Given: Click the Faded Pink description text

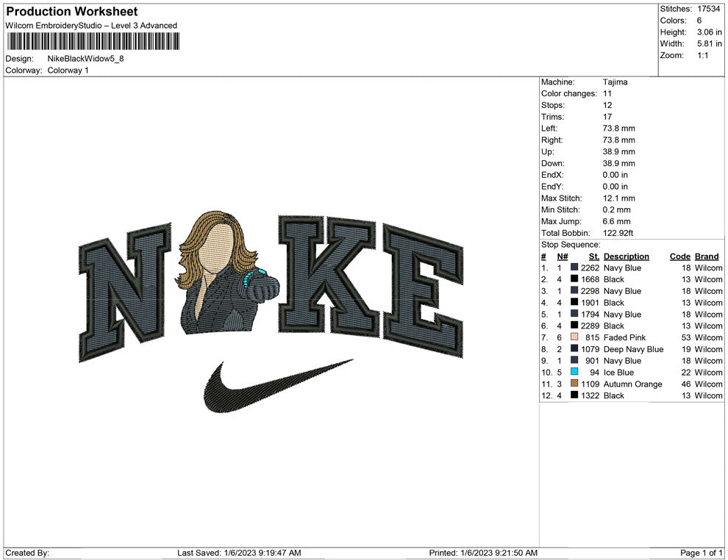Looking at the screenshot, I should click(x=624, y=337).
